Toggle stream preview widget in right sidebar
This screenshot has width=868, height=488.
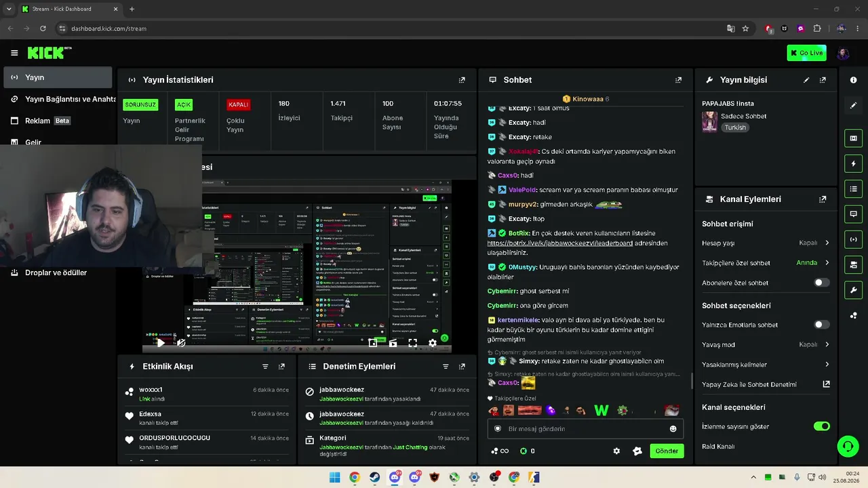853,138
